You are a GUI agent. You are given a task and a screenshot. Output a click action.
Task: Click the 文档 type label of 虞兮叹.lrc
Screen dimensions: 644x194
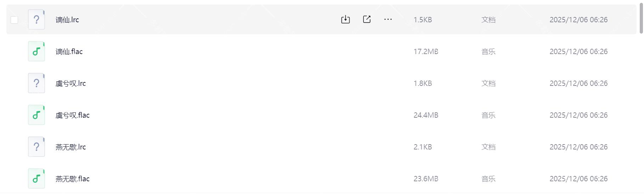click(488, 83)
